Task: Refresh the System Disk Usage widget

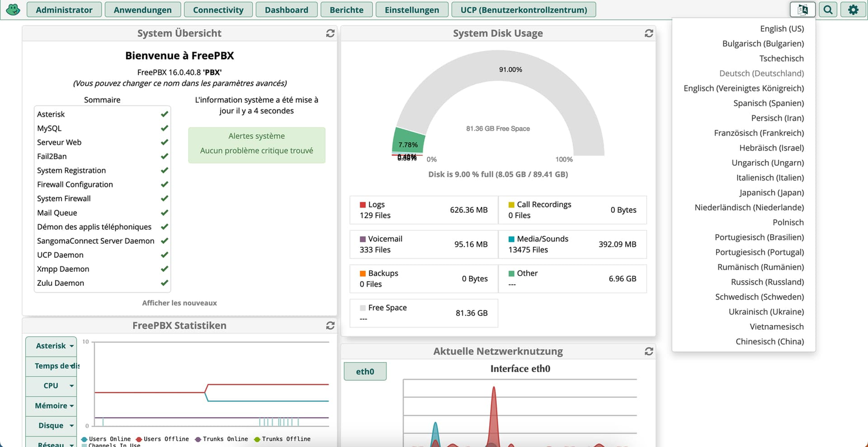Action: (649, 33)
